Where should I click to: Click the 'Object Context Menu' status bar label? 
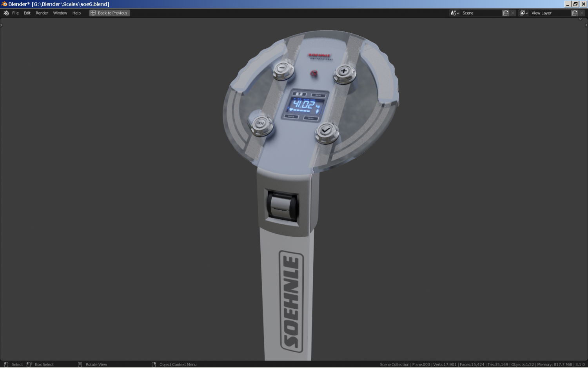point(178,364)
